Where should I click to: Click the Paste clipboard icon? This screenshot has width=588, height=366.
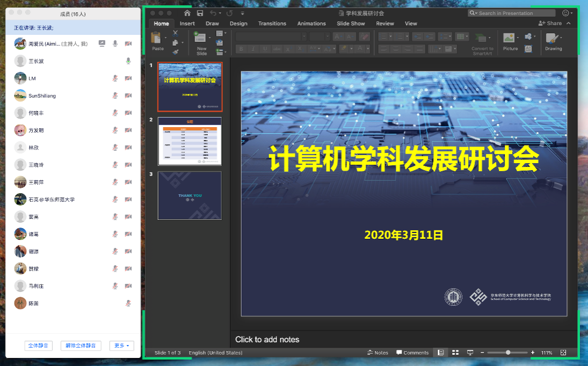pyautogui.click(x=157, y=39)
